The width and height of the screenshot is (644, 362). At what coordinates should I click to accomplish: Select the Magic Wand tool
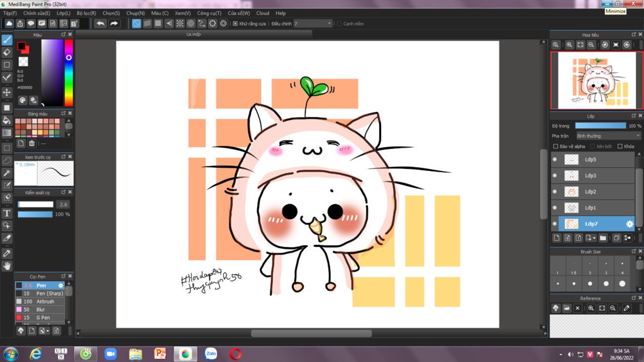point(7,173)
